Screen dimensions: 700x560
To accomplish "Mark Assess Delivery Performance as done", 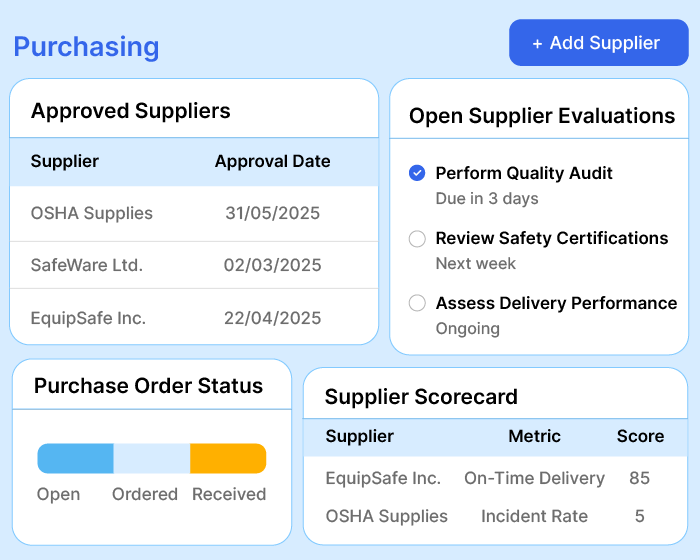I will pyautogui.click(x=417, y=303).
